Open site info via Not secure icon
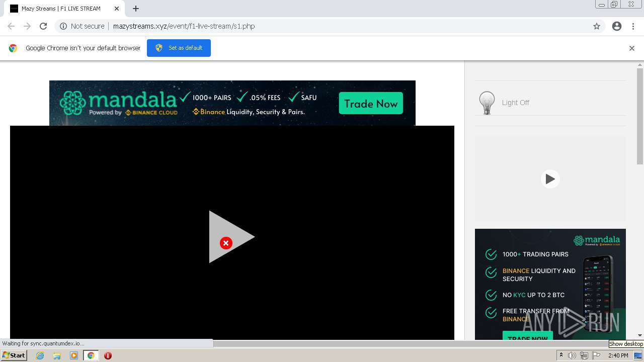644x362 pixels. (63, 26)
